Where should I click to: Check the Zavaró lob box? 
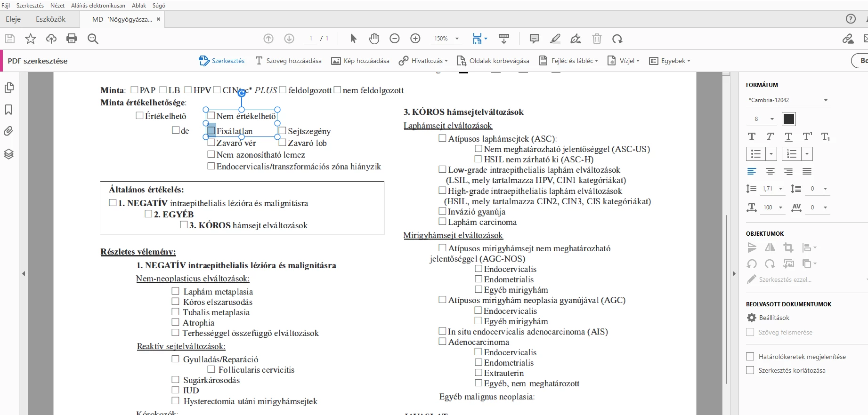283,142
